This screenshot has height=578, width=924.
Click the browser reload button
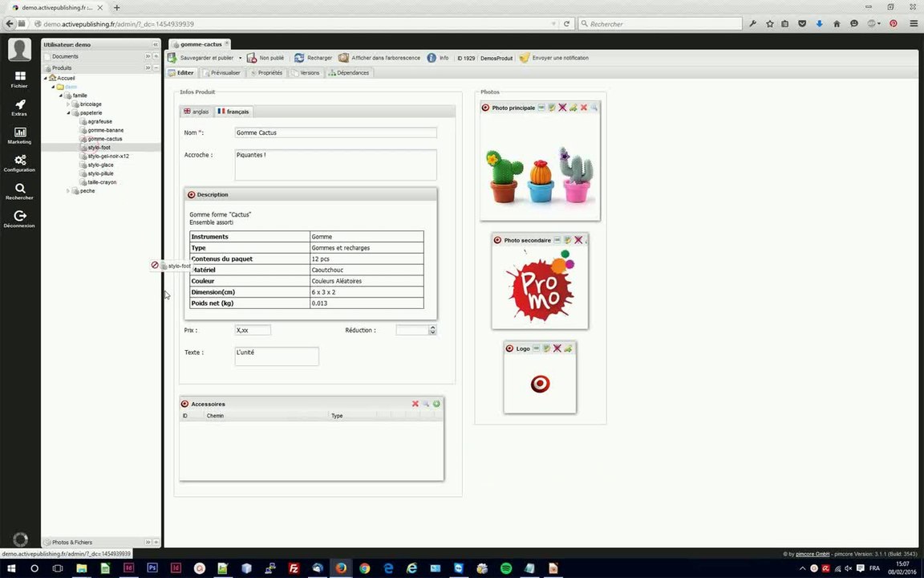567,24
